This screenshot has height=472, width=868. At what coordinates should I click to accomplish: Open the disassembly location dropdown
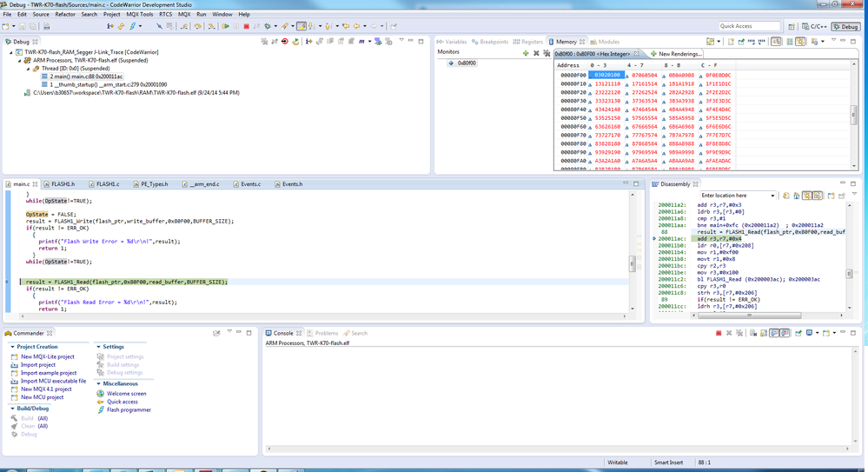772,196
